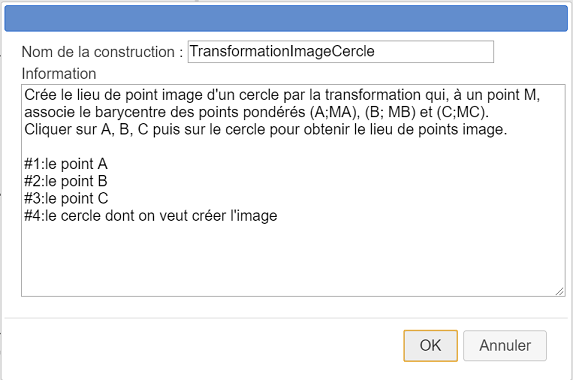573x380 pixels.
Task: Click the text "(A;MA)" in the description
Action: [x=335, y=112]
